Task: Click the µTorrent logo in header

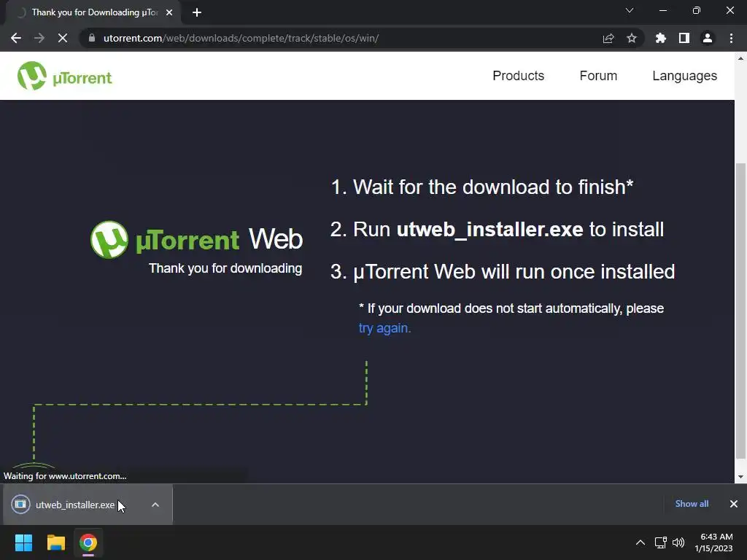Action: pyautogui.click(x=64, y=76)
